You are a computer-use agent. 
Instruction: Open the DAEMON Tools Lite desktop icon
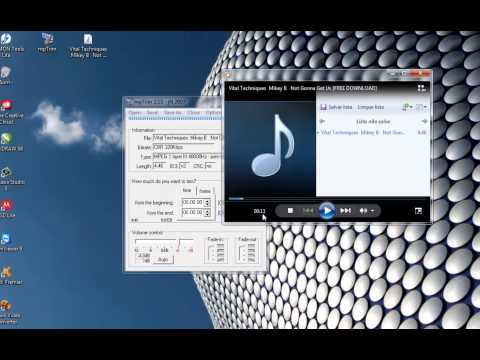7,45
